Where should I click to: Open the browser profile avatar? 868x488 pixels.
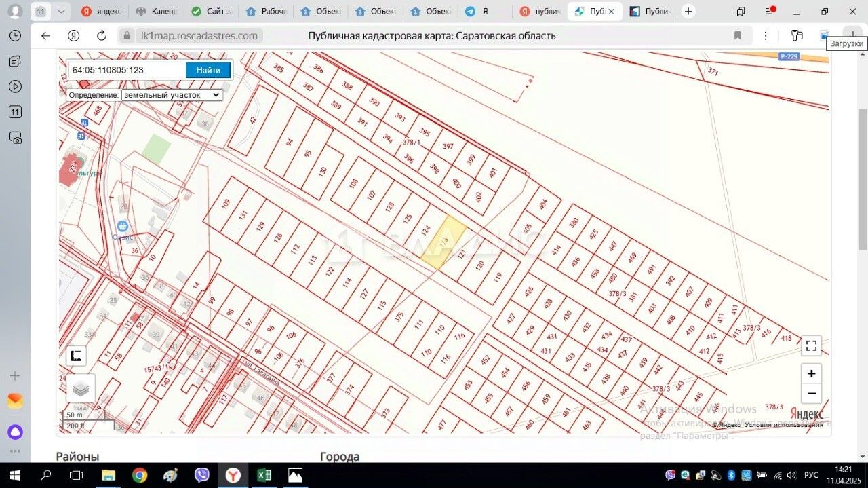15,12
